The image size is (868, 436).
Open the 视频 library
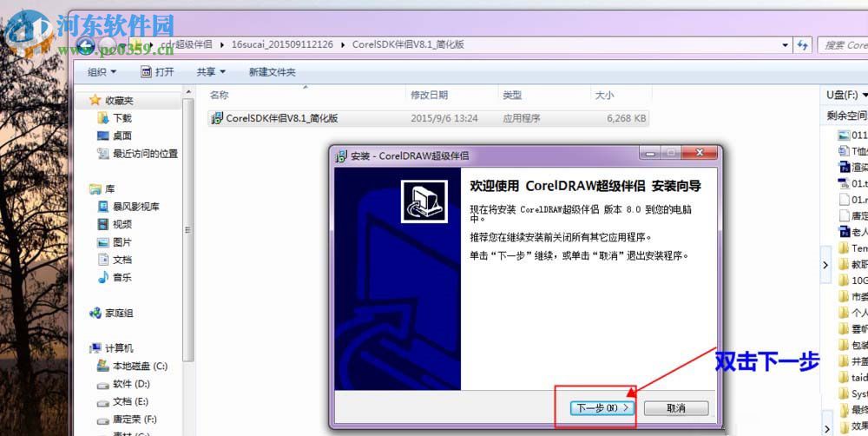click(122, 224)
